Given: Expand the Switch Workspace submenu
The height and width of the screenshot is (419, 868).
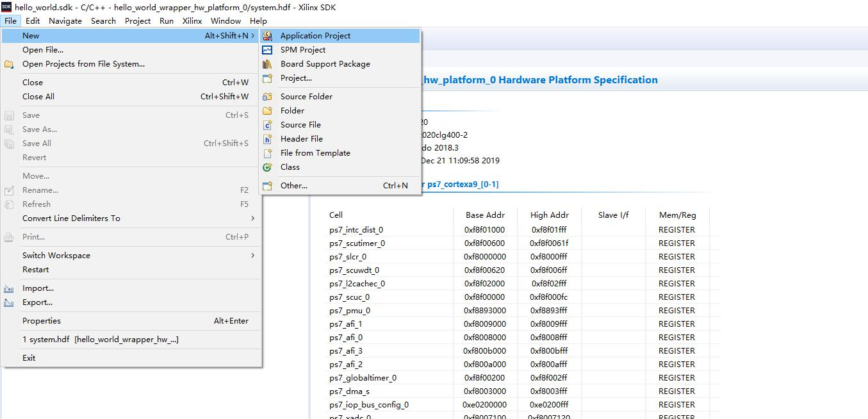Looking at the screenshot, I should [x=253, y=256].
